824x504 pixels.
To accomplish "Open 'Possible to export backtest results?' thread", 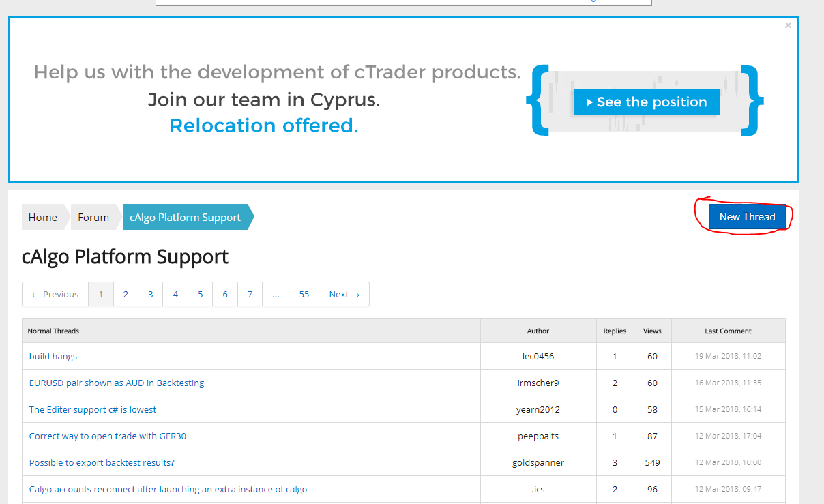I will coord(102,462).
